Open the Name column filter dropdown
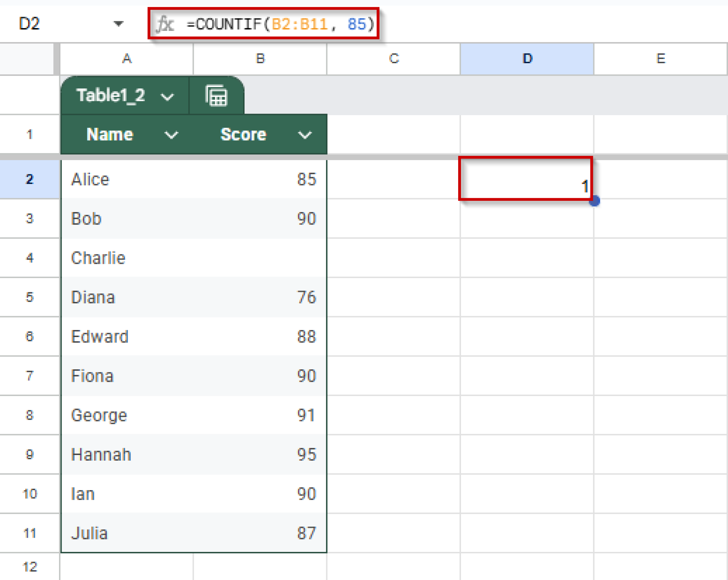Viewport: 728px width, 580px height. pos(171,135)
